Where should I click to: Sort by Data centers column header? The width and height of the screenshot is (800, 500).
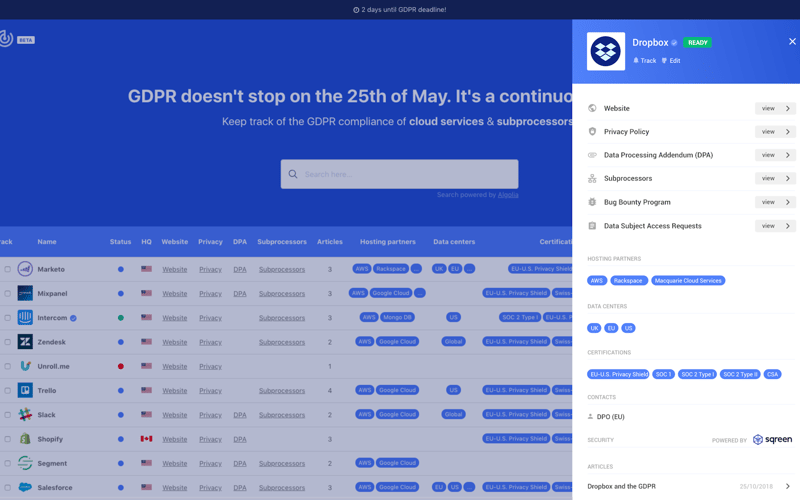coord(454,242)
